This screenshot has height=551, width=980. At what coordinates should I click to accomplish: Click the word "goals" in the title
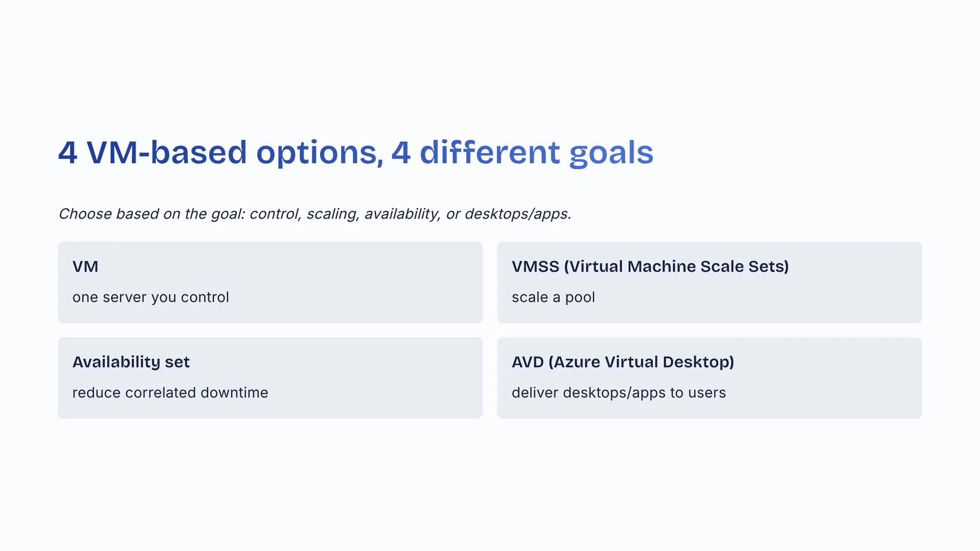(611, 153)
